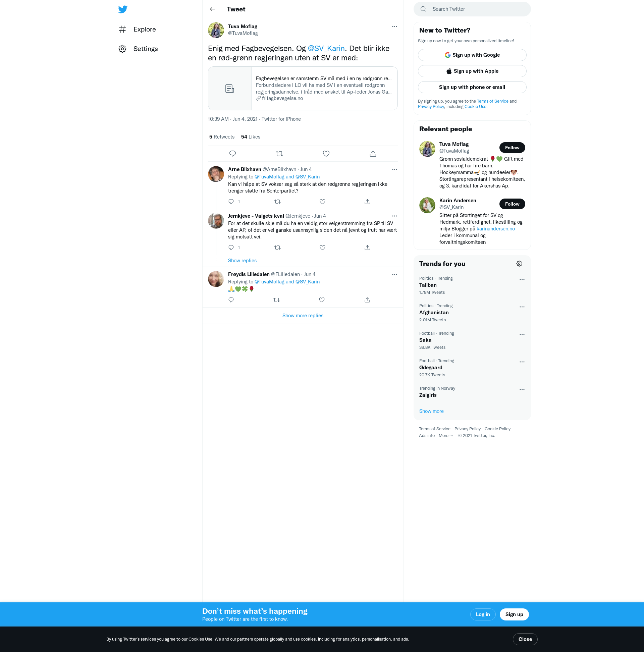This screenshot has height=652, width=644.
Task: Share Jernkjeve's reply
Action: [367, 248]
